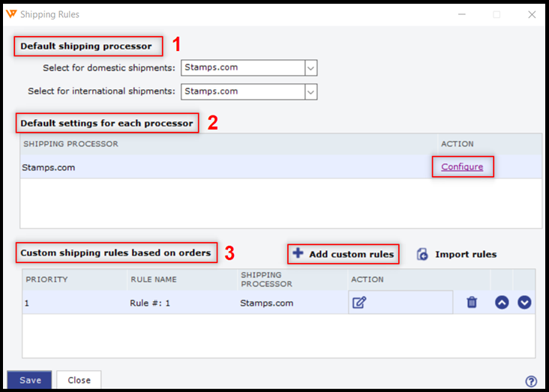Click the domestic shipments Stamps.com field
Image resolution: width=549 pixels, height=392 pixels.
242,67
